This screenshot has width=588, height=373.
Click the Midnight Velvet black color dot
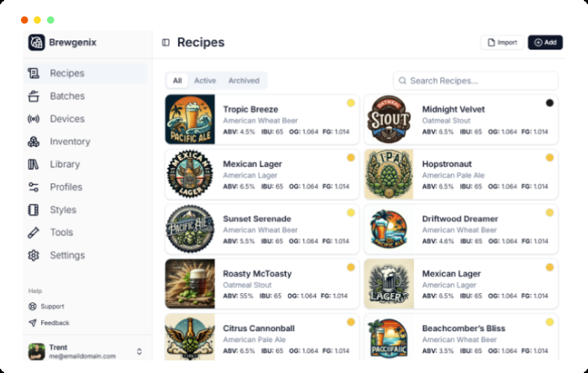(x=549, y=102)
